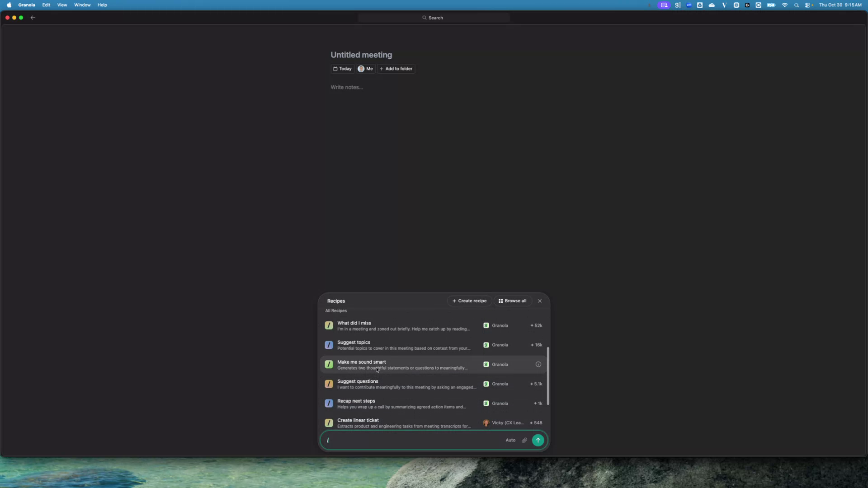Open the Auto model selector
Viewport: 868px width, 488px height.
pos(510,440)
